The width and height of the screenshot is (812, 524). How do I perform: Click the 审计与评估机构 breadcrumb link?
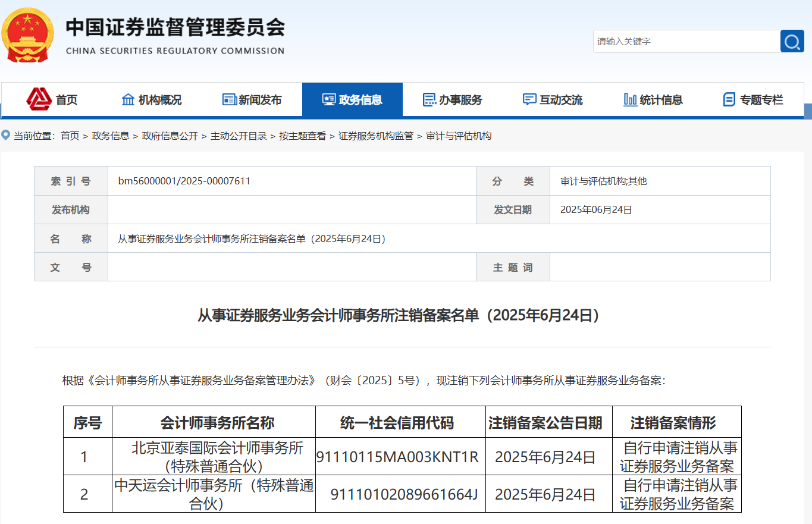pyautogui.click(x=459, y=136)
